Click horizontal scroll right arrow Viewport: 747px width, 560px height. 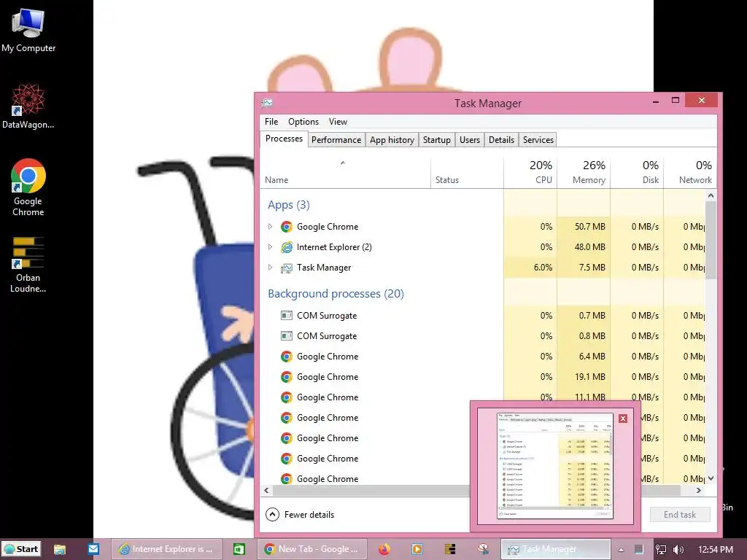698,490
